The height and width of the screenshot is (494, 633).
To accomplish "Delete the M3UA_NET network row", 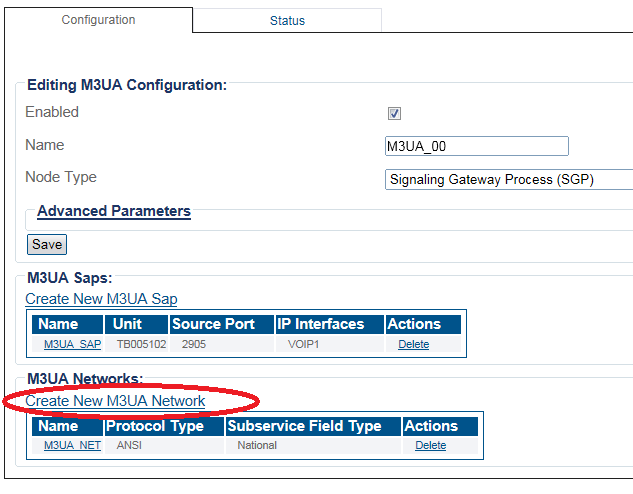I will pos(430,445).
